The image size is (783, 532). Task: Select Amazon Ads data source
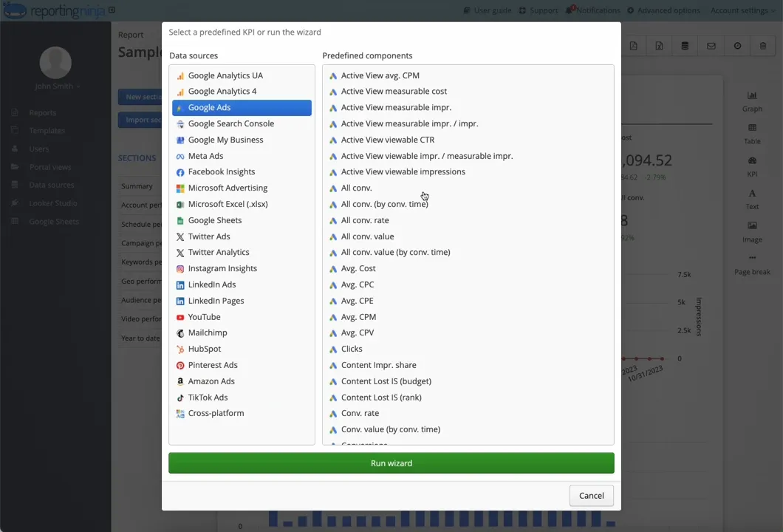click(242, 381)
